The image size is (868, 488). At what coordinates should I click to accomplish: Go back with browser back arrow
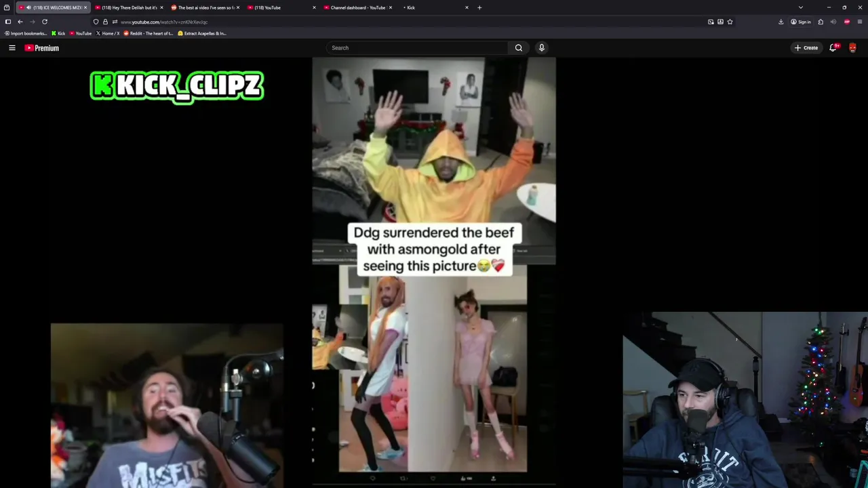(20, 22)
